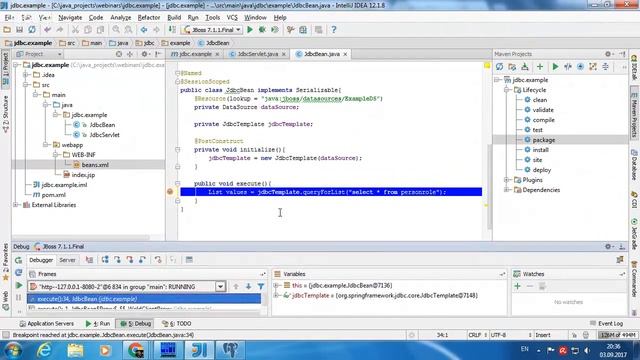The height and width of the screenshot is (360, 640).
Task: Click the Cut scissors icon
Action: click(x=75, y=30)
